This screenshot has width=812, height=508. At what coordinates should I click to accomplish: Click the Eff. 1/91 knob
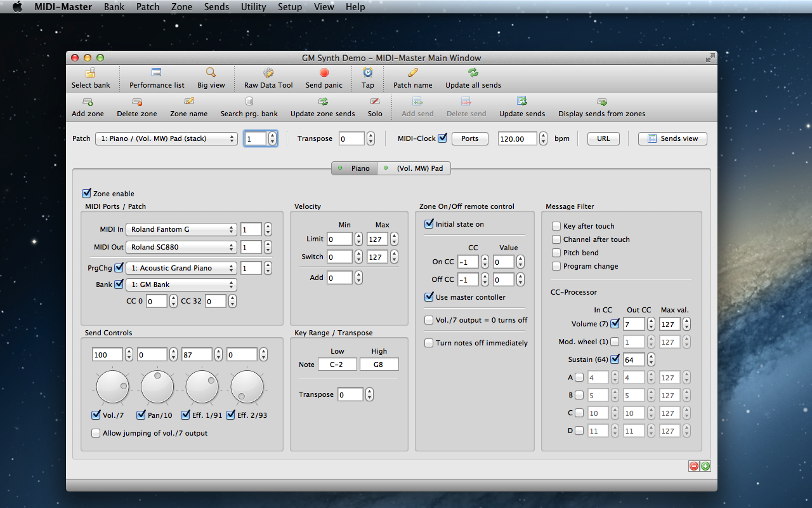(202, 387)
